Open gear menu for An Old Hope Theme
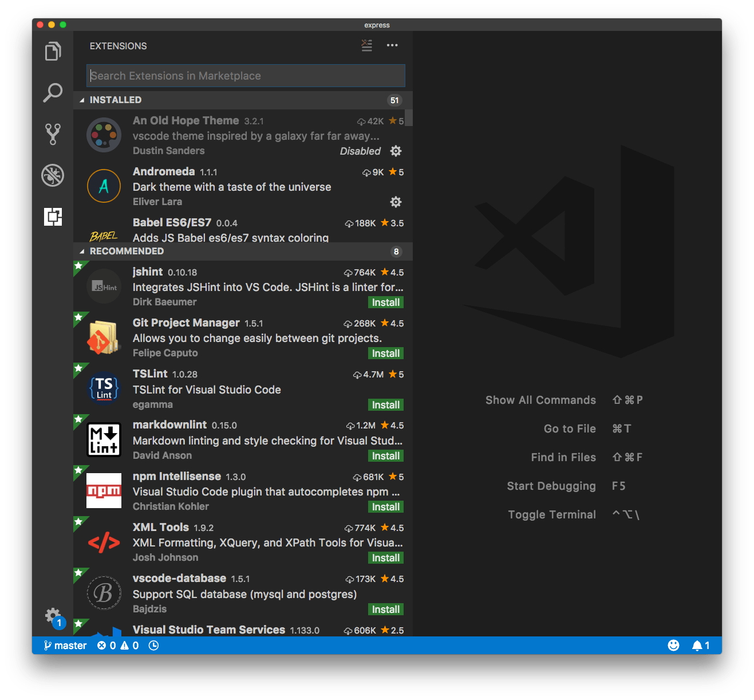This screenshot has height=700, width=754. (396, 151)
